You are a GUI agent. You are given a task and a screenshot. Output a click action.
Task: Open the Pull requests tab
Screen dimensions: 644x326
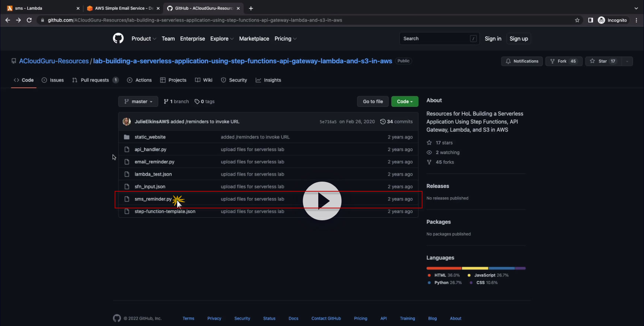tap(95, 80)
